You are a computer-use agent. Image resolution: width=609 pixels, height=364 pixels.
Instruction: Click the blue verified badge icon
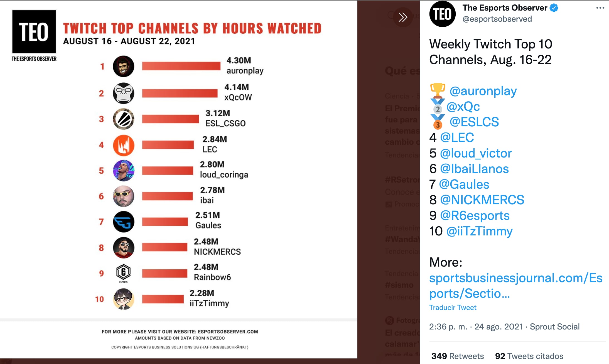(554, 8)
